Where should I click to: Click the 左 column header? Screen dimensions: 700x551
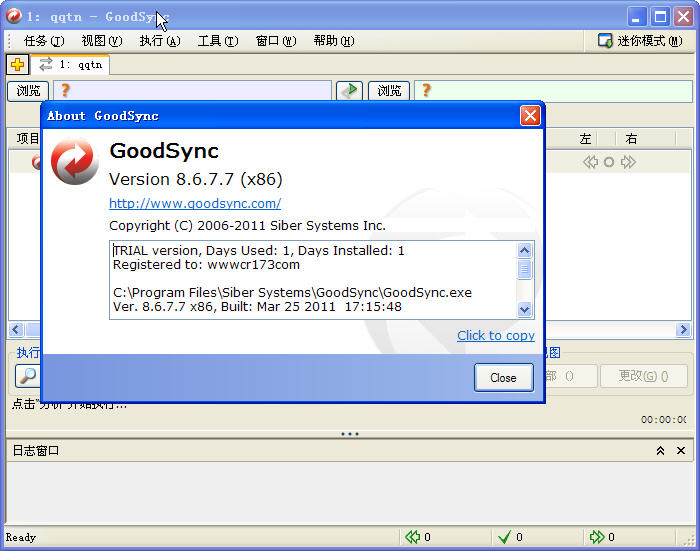[585, 139]
